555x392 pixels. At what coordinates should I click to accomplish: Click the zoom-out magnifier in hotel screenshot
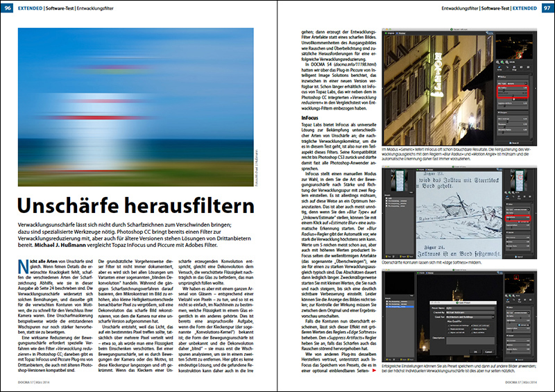497,62
